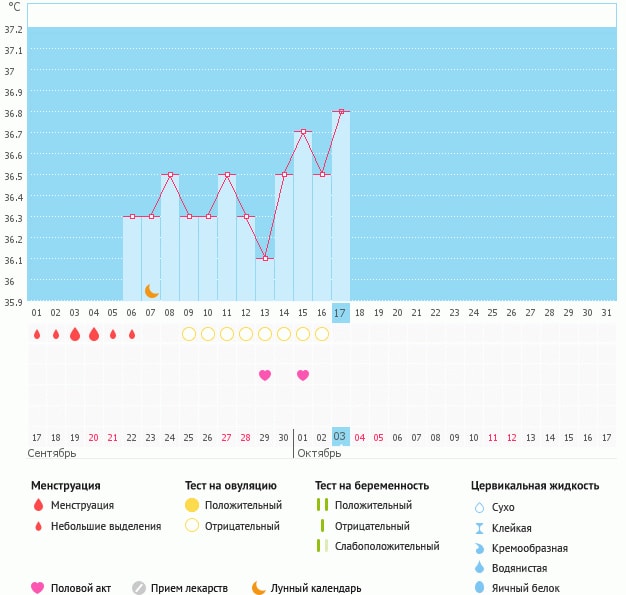The height and width of the screenshot is (595, 626).
Task: Click the lowest 36.1 temperature point on day 13
Action: (x=265, y=259)
